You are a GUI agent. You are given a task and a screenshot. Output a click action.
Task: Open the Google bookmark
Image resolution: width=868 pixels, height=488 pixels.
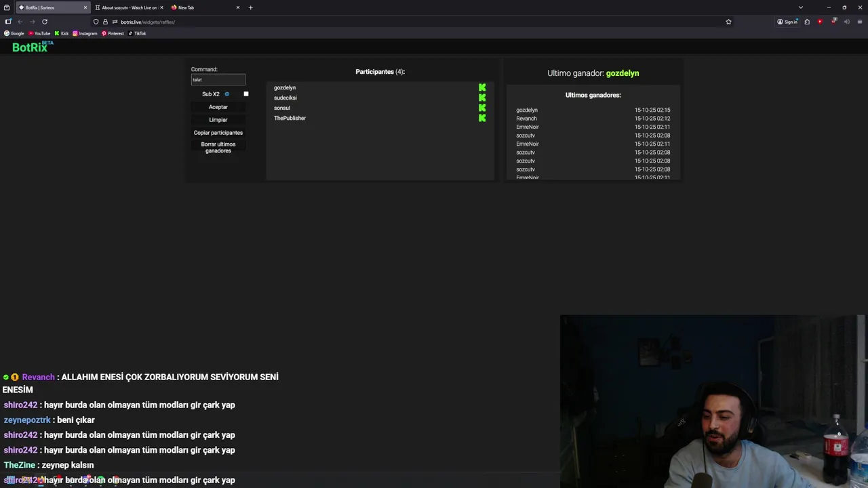14,33
